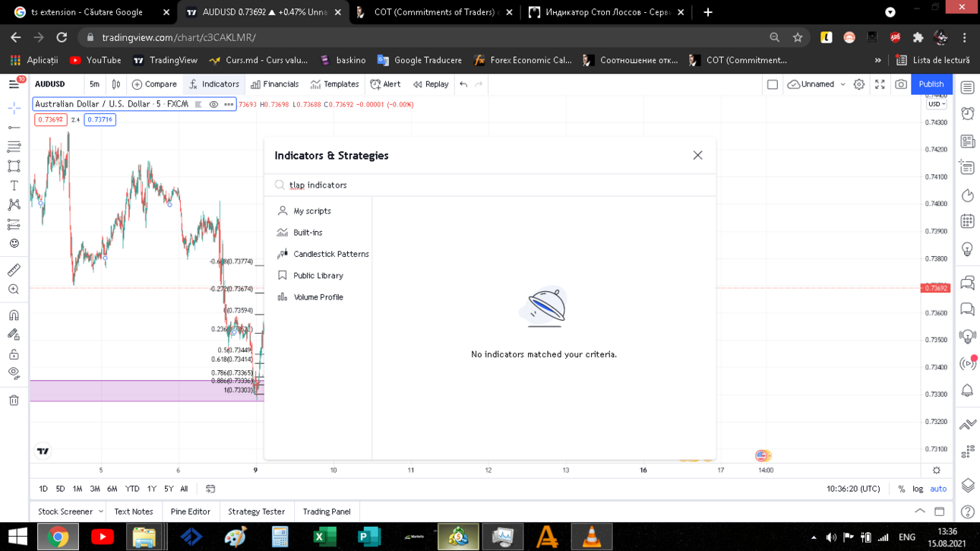Select the Text annotation tool

(x=14, y=185)
